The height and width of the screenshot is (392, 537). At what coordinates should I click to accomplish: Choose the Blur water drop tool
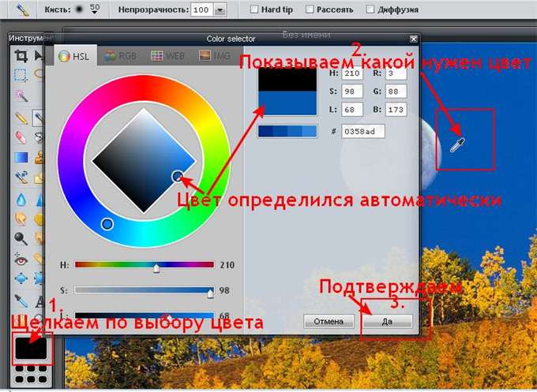point(21,199)
